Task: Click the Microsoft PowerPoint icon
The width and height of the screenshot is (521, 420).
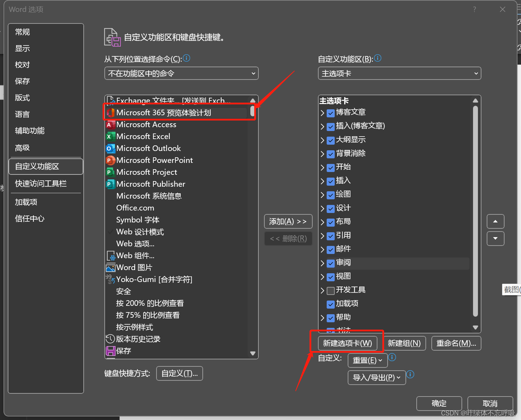Action: pyautogui.click(x=111, y=160)
